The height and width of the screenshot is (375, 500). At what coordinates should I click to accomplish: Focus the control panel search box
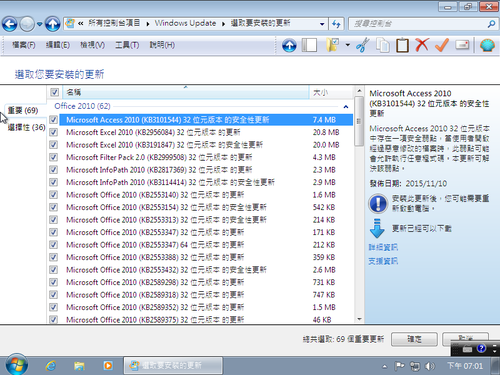coord(418,24)
